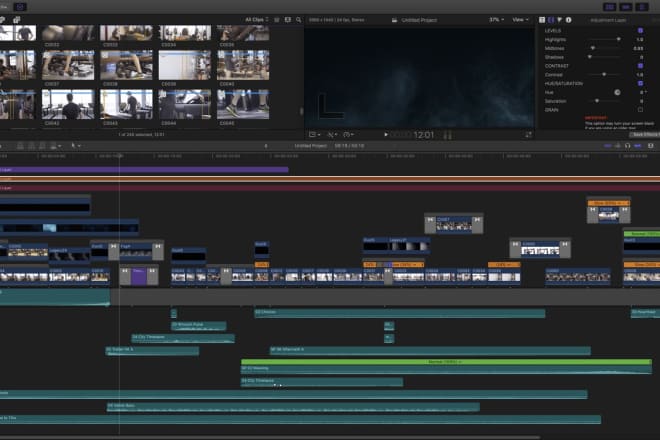Toggle the inspector panel button in top bar
This screenshot has width=660, height=440.
tap(642, 7)
